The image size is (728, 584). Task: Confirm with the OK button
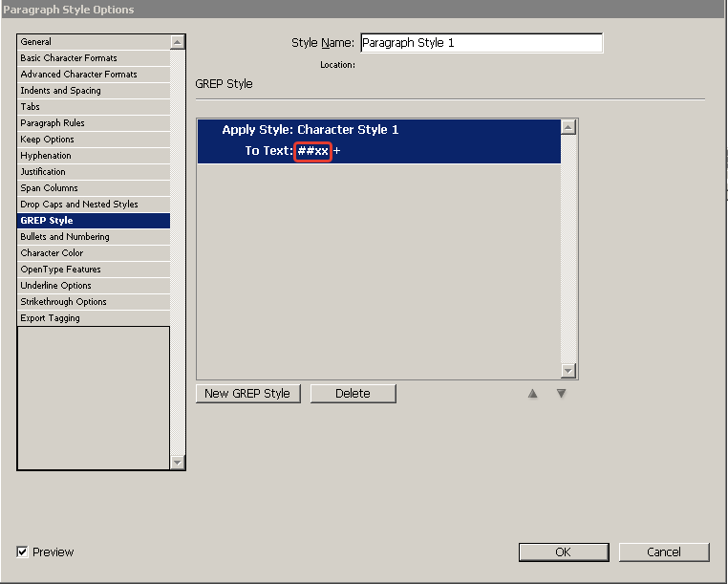[x=564, y=552]
